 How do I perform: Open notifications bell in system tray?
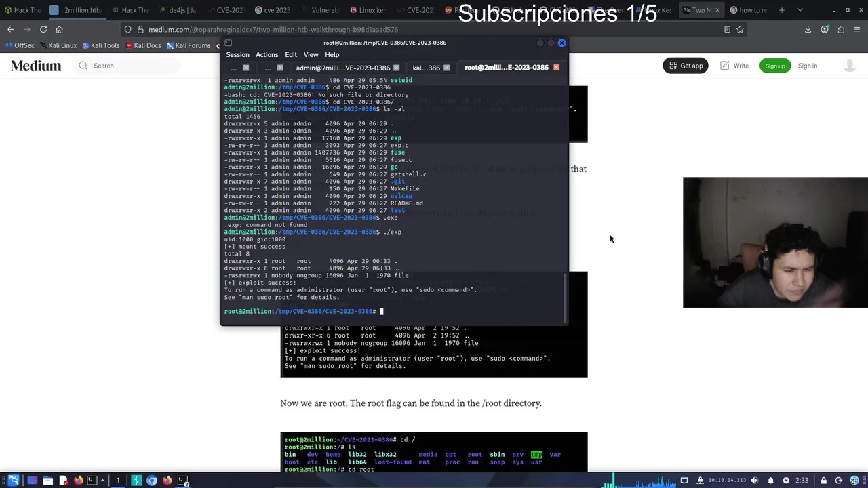pyautogui.click(x=770, y=481)
